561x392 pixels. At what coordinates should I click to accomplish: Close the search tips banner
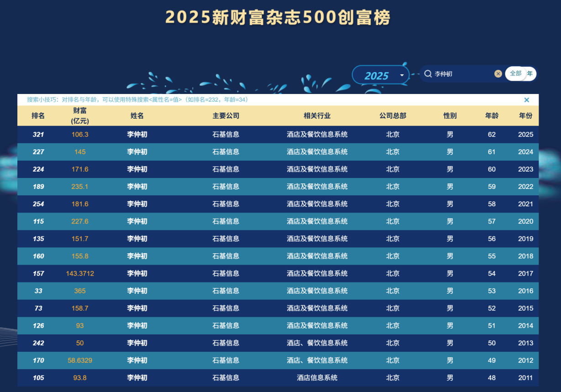point(526,100)
